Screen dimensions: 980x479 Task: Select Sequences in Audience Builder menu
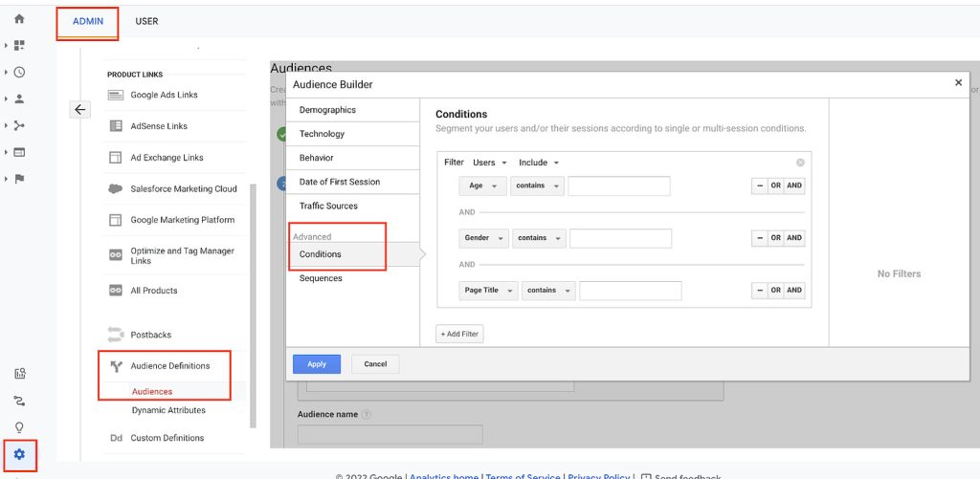point(321,278)
